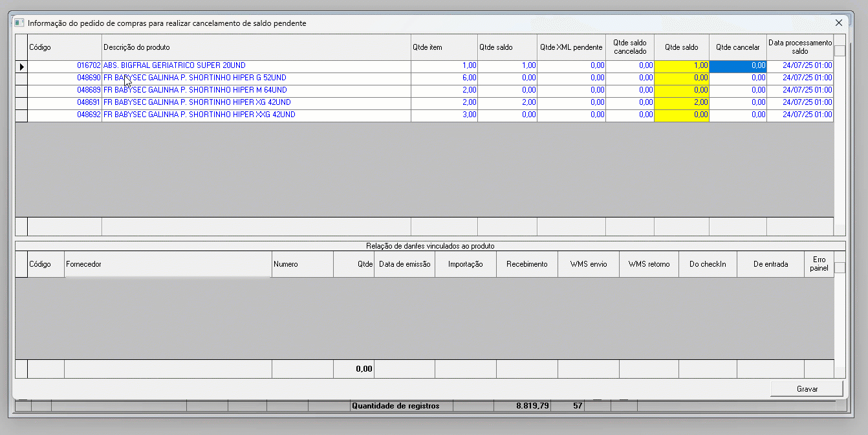
Task: Click Qtde XML pendente column header
Action: point(571,47)
